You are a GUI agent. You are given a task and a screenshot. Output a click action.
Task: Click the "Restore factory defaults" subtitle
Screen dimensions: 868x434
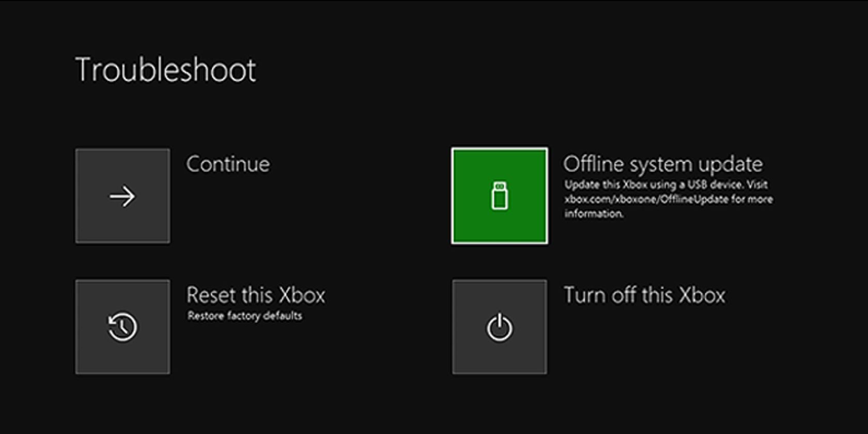(x=245, y=316)
